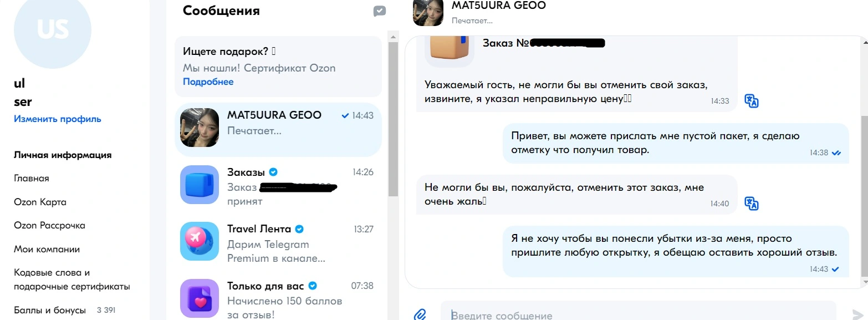Select the MAT5UURA GEOO conversation
Image resolution: width=868 pixels, height=320 pixels.
coord(278,130)
